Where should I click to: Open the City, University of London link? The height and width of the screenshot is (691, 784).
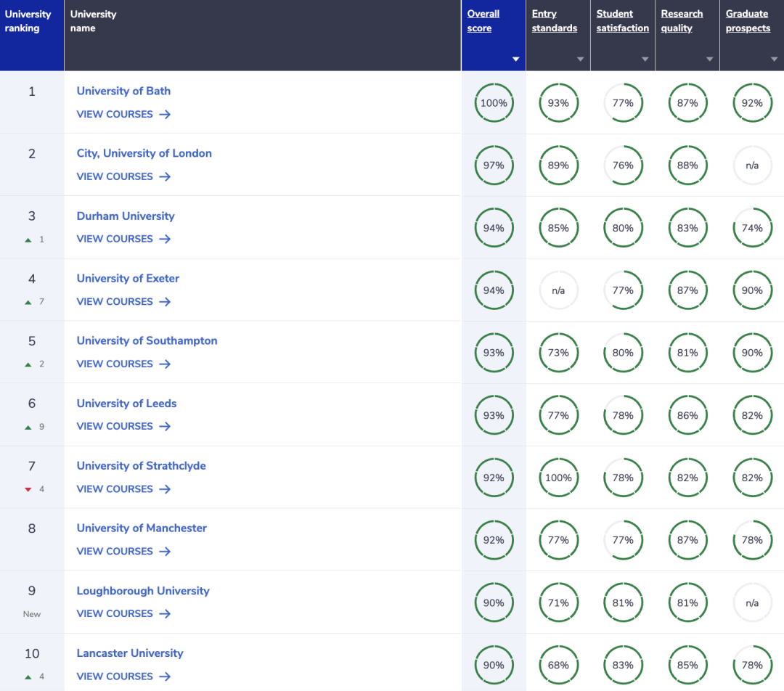[144, 153]
